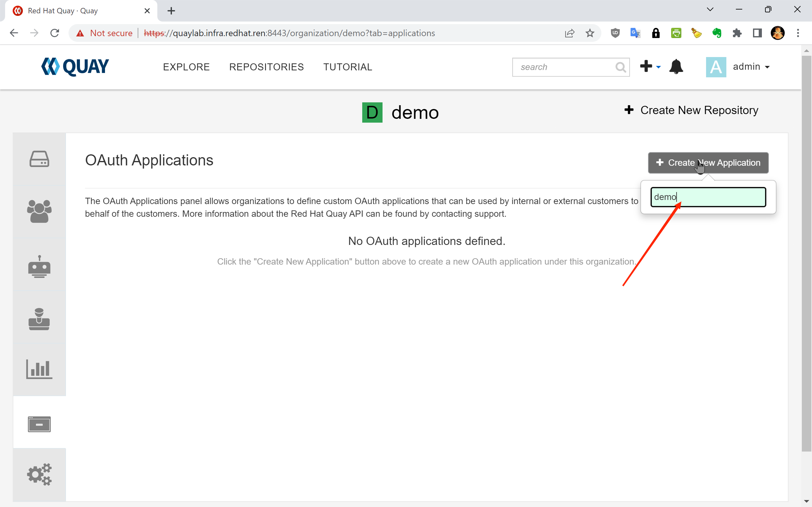Open REPOSITORIES menu item
Image resolution: width=812 pixels, height=507 pixels.
pyautogui.click(x=266, y=67)
